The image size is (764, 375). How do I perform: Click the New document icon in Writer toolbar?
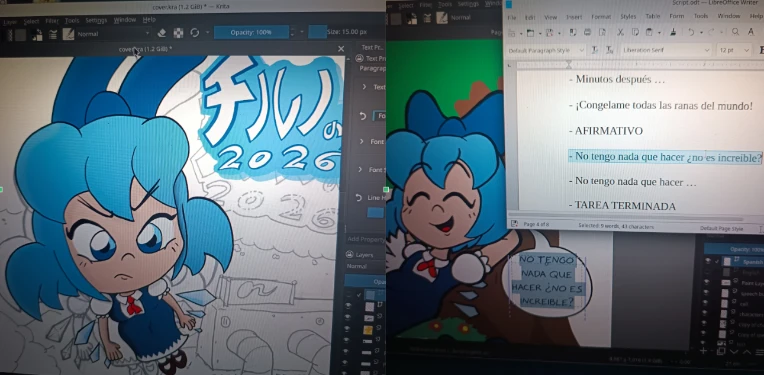click(x=511, y=34)
